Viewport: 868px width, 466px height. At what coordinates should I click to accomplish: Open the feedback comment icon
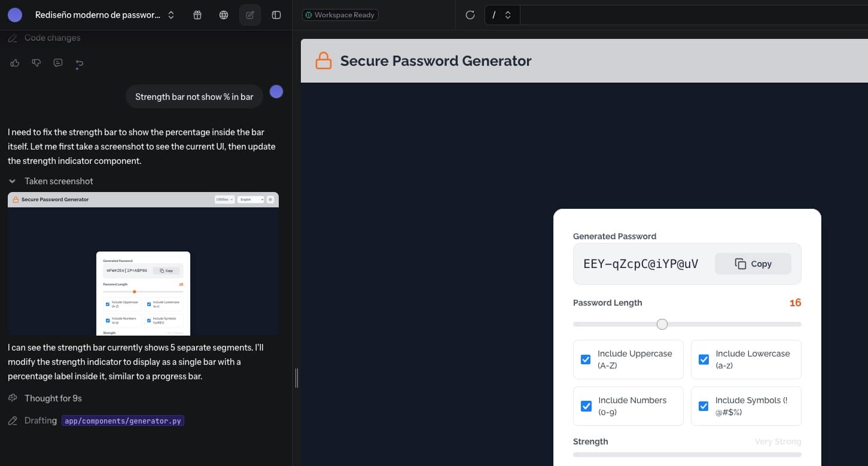coord(57,62)
